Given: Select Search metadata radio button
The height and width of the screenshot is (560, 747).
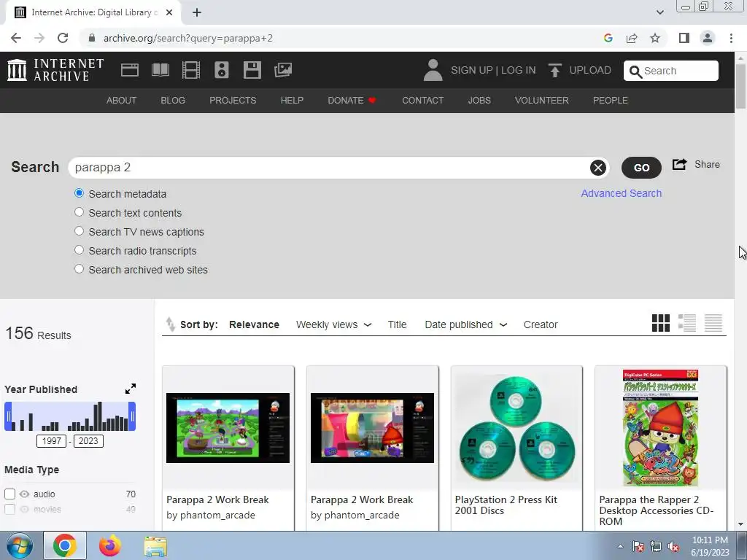Looking at the screenshot, I should coord(79,192).
